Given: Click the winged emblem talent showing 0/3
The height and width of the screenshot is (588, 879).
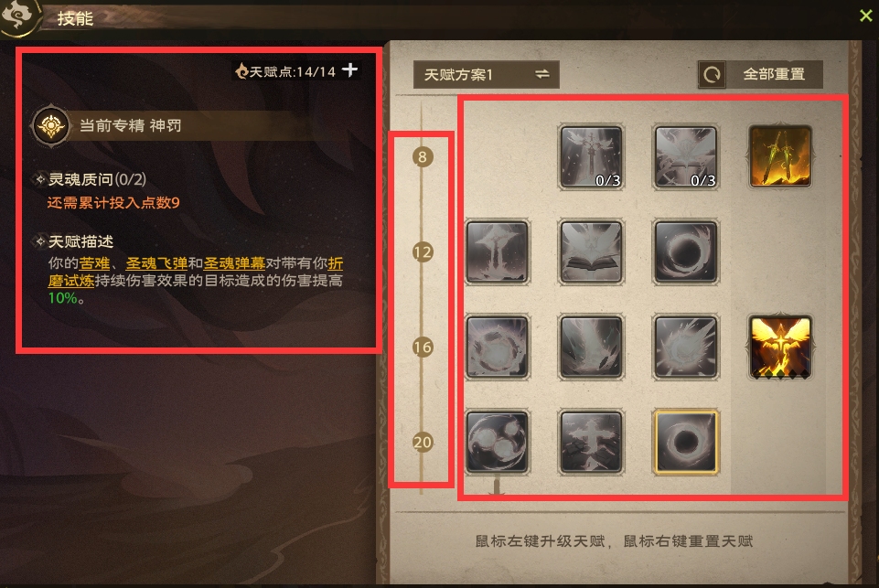Looking at the screenshot, I should pyautogui.click(x=686, y=156).
